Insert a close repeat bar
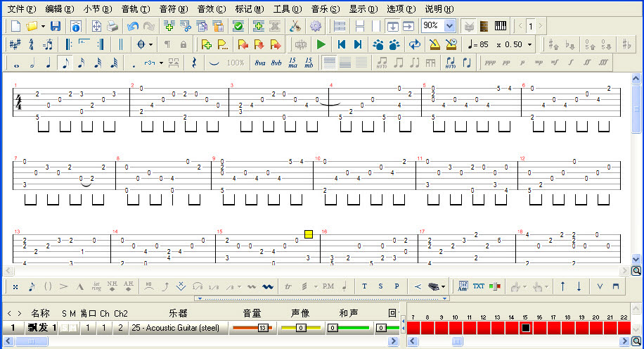The width and height of the screenshot is (644, 349). [101, 44]
